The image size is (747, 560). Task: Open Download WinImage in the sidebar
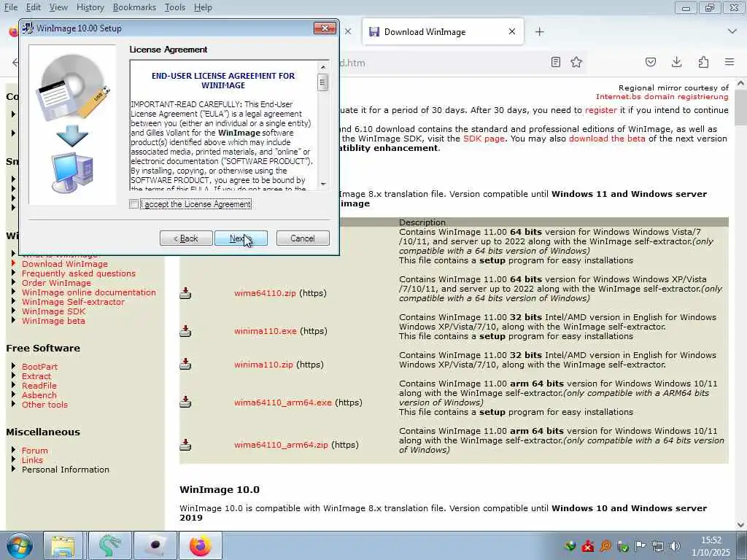65,264
